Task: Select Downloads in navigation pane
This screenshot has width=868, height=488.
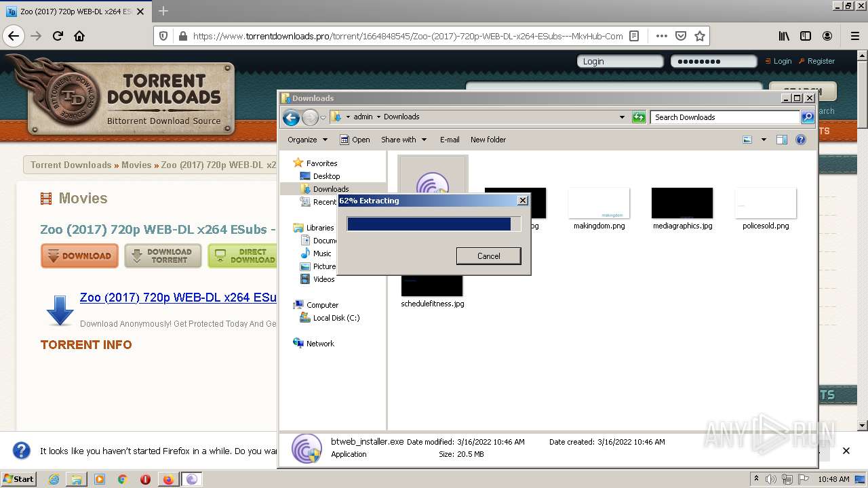Action: point(324,189)
